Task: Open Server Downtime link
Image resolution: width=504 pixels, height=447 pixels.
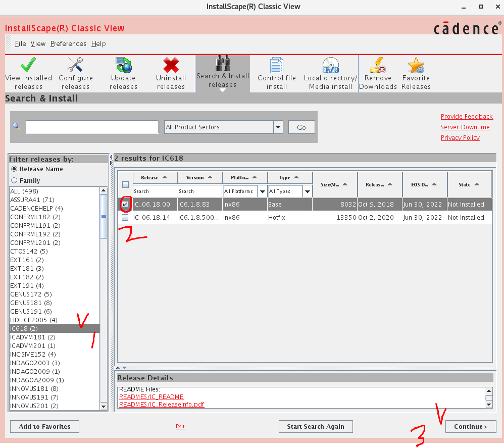Action: (x=465, y=127)
